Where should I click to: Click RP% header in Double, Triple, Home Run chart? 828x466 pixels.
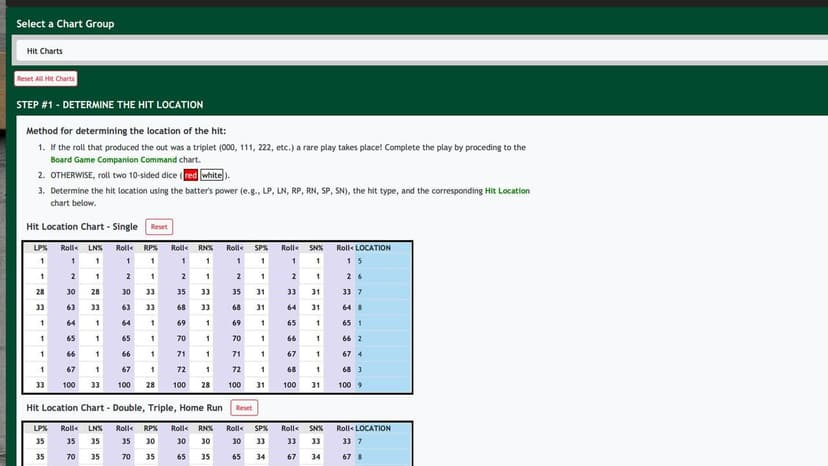(150, 428)
